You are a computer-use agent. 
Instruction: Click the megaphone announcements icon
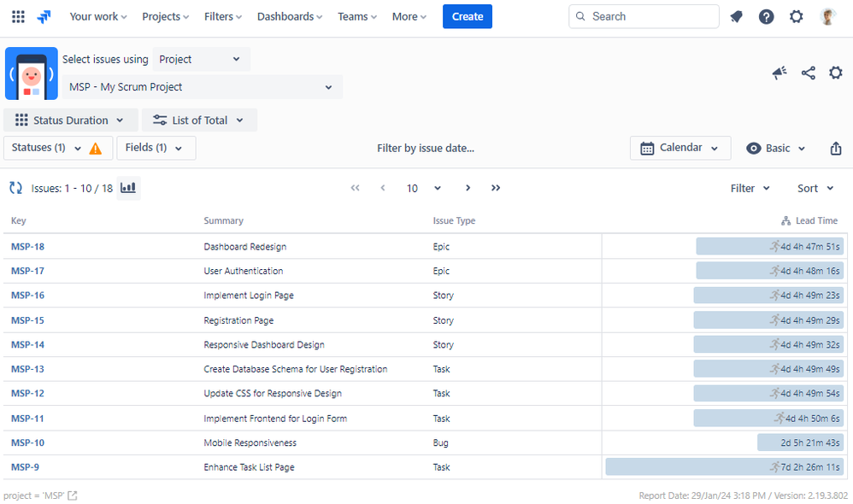click(x=779, y=73)
